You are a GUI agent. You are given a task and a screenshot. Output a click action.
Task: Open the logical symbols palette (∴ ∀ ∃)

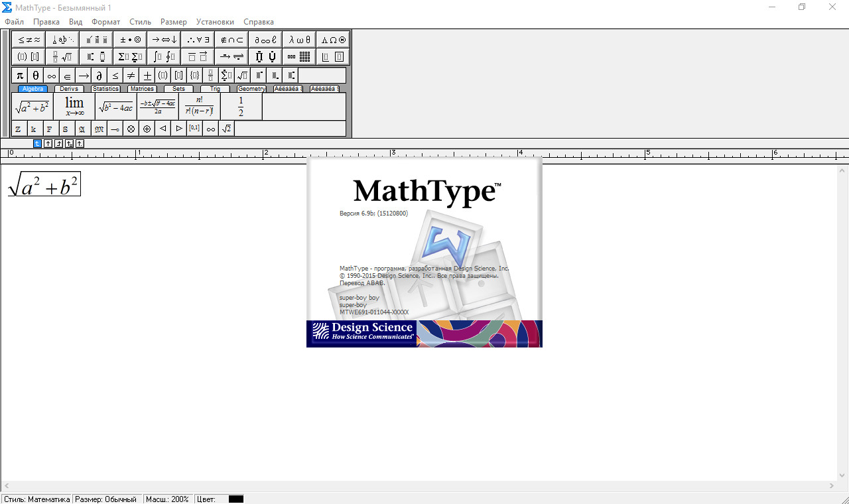tap(198, 39)
